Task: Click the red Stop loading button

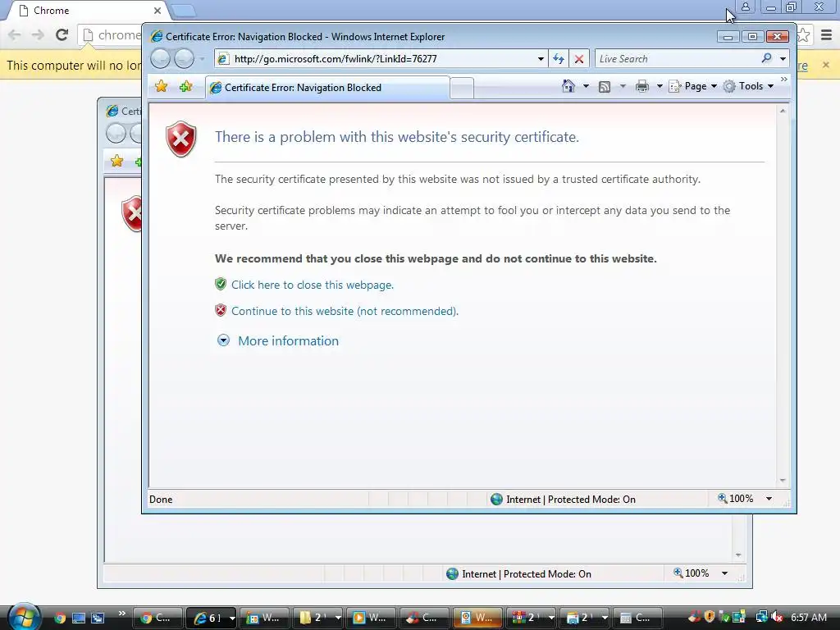Action: tap(579, 58)
